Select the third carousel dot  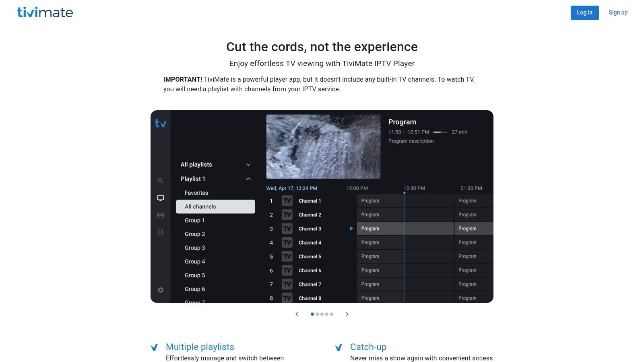[x=322, y=314]
